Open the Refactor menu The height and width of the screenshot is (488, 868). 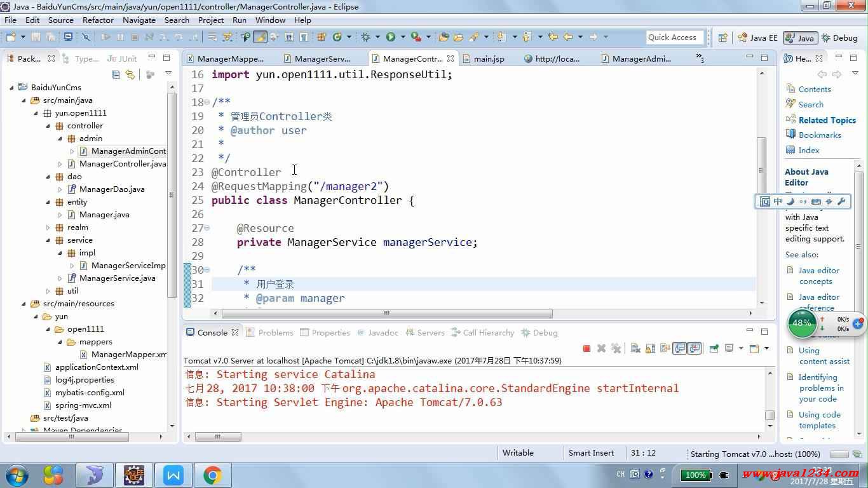98,20
